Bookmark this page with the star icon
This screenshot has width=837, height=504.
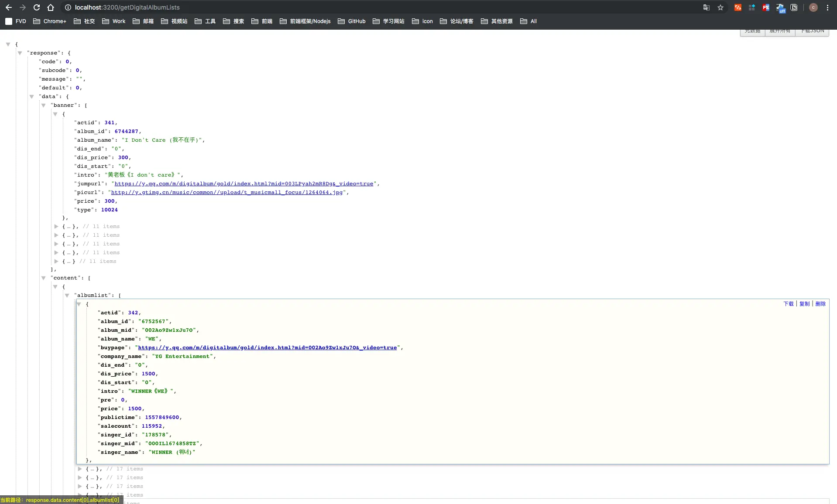tap(720, 7)
